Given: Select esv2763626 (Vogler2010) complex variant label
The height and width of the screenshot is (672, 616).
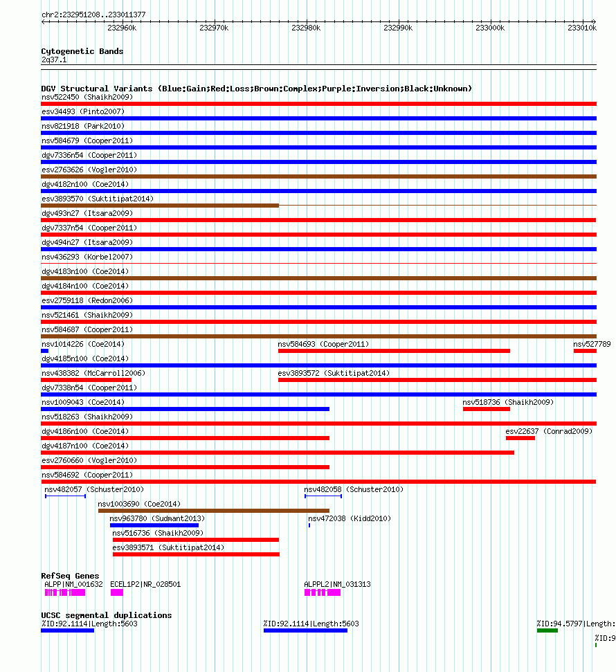Looking at the screenshot, I should click(x=89, y=170).
